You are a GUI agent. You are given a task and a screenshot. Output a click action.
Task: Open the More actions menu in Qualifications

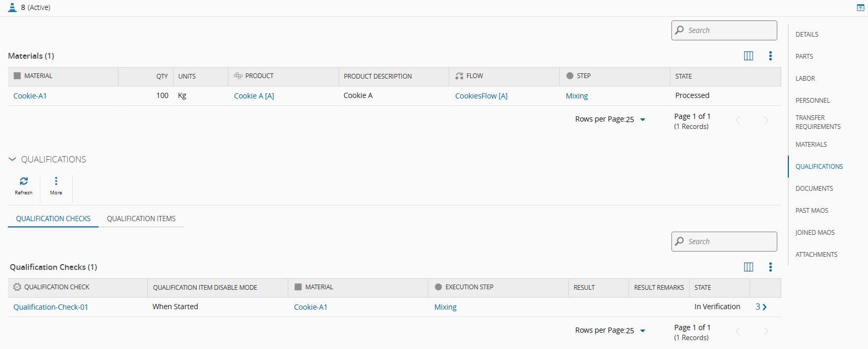(x=56, y=181)
